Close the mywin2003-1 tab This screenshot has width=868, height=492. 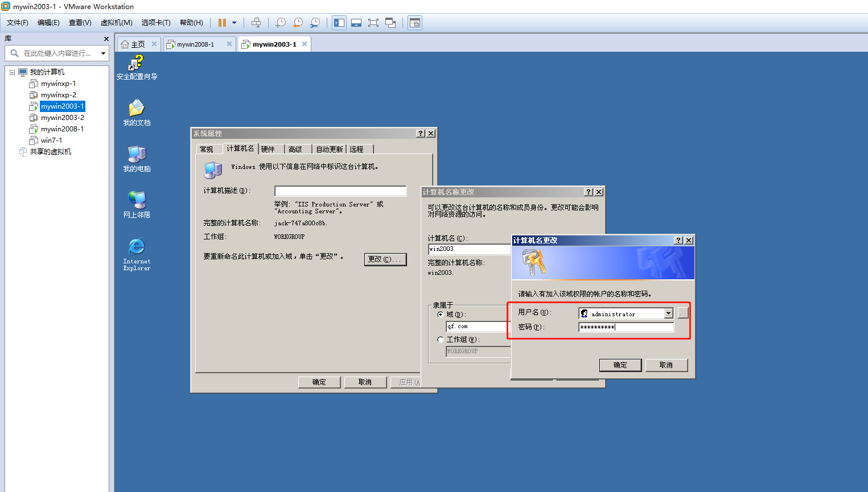point(305,44)
